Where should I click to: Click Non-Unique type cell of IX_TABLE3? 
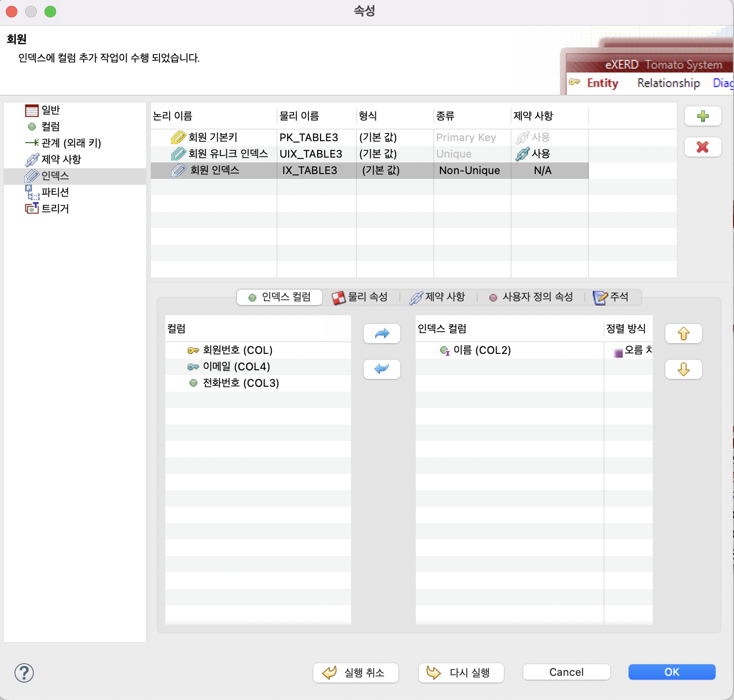[x=472, y=171]
